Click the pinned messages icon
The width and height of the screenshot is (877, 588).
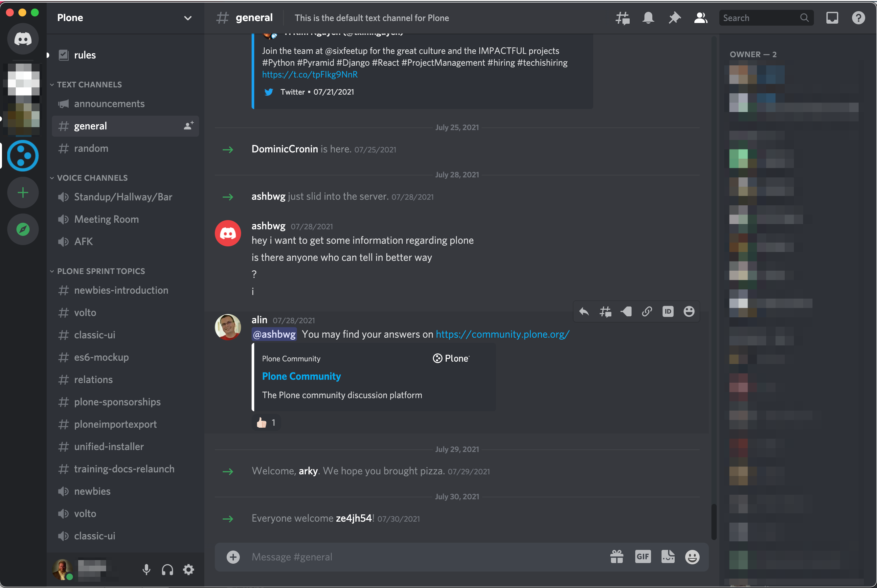[x=674, y=18]
